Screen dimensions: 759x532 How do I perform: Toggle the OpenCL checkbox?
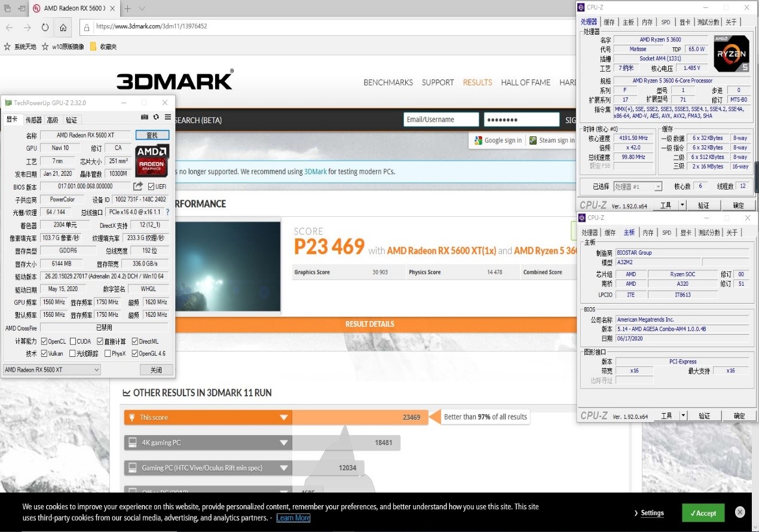(x=44, y=341)
